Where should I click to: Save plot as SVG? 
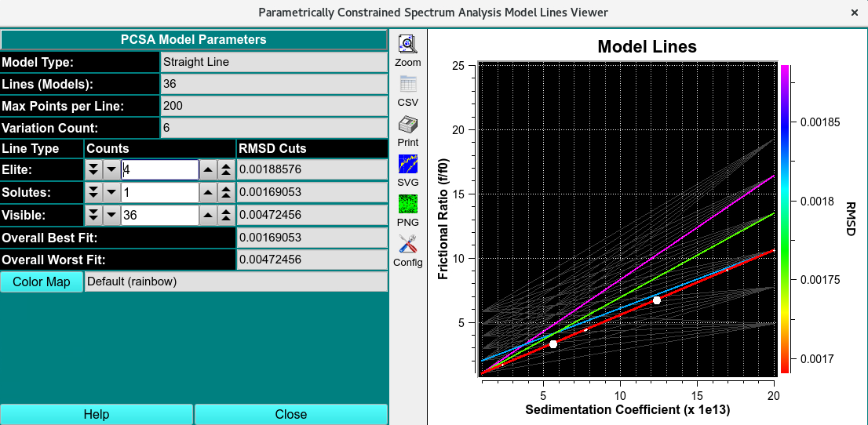point(407,165)
